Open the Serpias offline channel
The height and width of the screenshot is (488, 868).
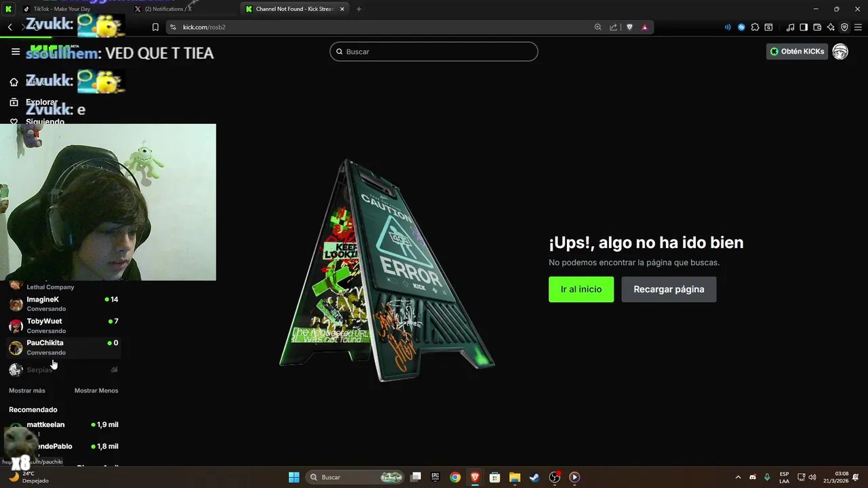pos(64,369)
